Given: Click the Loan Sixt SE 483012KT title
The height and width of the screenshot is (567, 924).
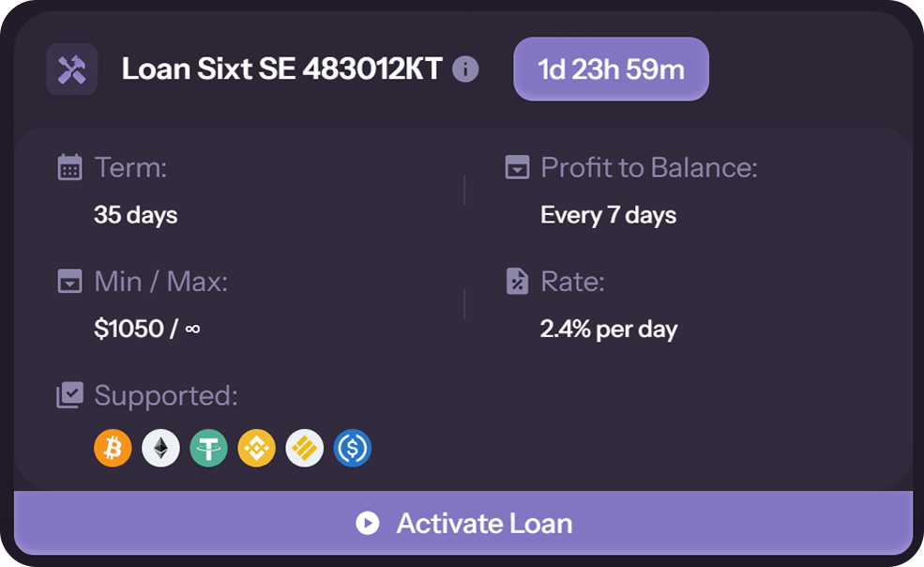Looking at the screenshot, I should click(281, 69).
